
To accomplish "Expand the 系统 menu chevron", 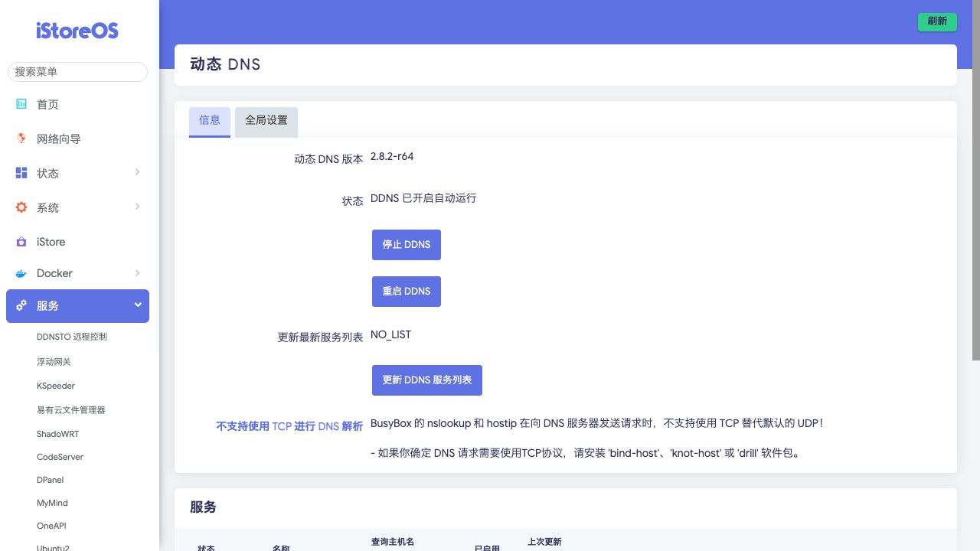I will (137, 207).
